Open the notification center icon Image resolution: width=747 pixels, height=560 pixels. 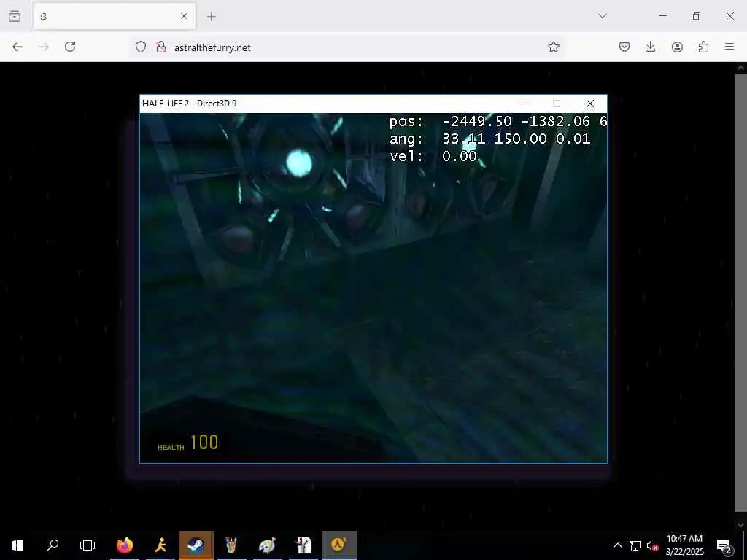point(724,545)
